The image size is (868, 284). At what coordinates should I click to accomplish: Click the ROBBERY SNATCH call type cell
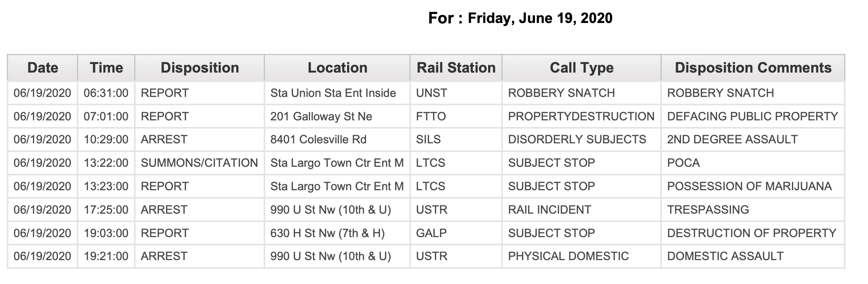pyautogui.click(x=581, y=93)
